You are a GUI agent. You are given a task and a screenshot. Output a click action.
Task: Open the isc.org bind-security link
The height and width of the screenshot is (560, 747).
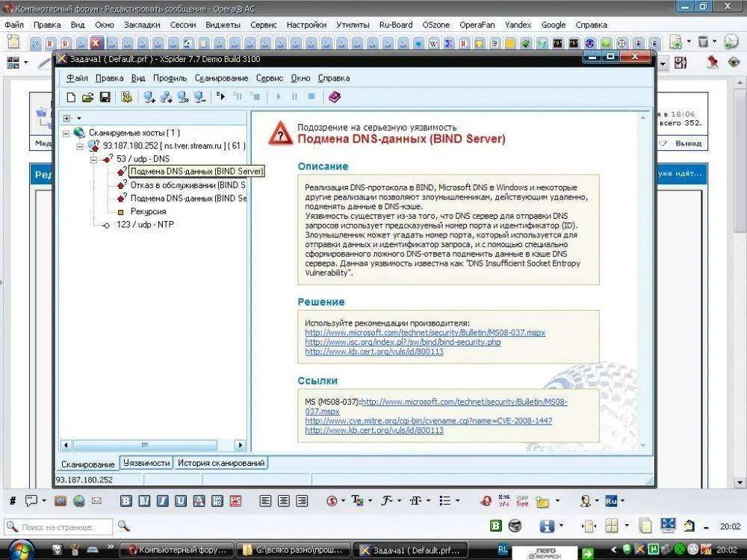tap(403, 342)
